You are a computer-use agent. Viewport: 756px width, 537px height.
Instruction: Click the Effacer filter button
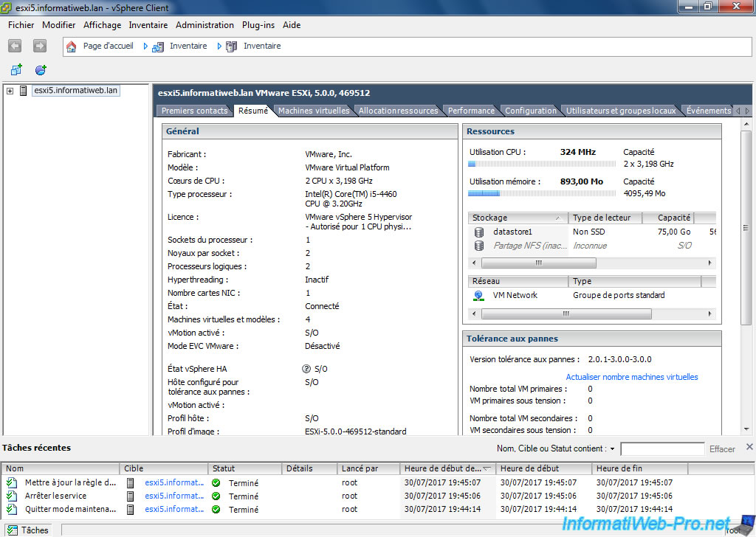[722, 449]
